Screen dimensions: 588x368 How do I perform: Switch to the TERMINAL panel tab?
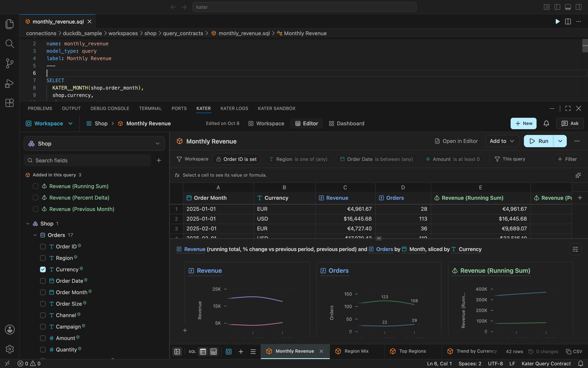[150, 108]
